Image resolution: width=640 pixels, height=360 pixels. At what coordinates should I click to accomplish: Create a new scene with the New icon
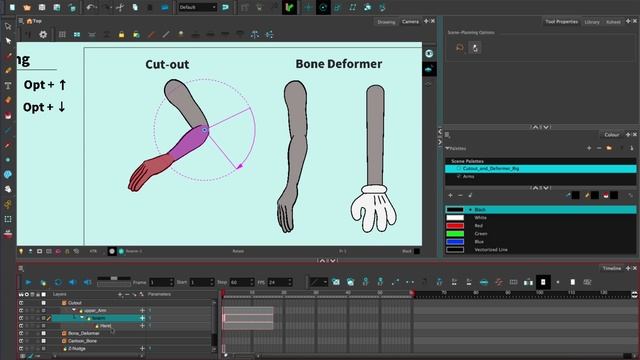click(x=12, y=7)
